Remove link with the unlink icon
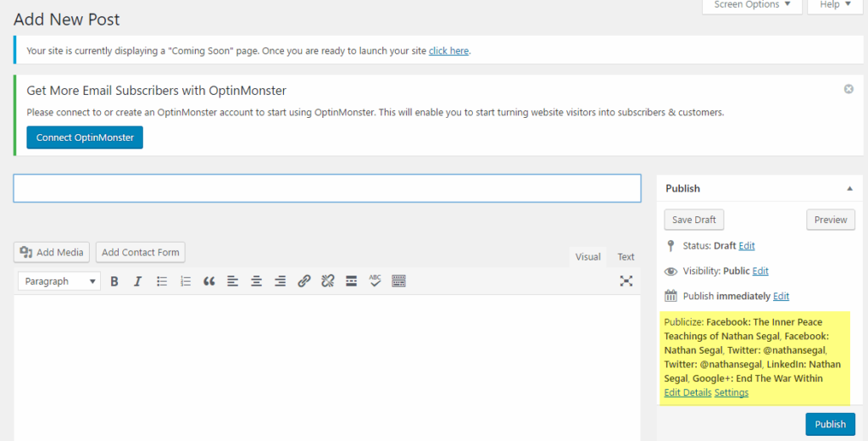Viewport: 868px width, 441px height. point(328,282)
